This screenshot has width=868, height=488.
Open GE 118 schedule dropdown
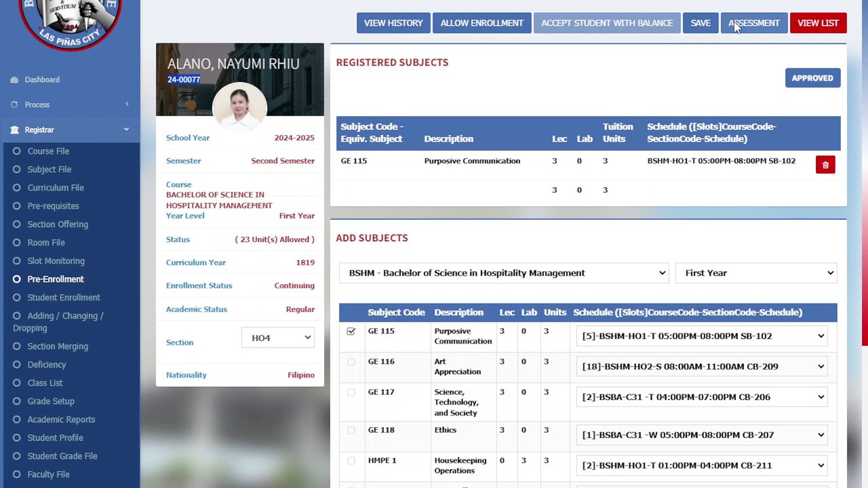703,435
